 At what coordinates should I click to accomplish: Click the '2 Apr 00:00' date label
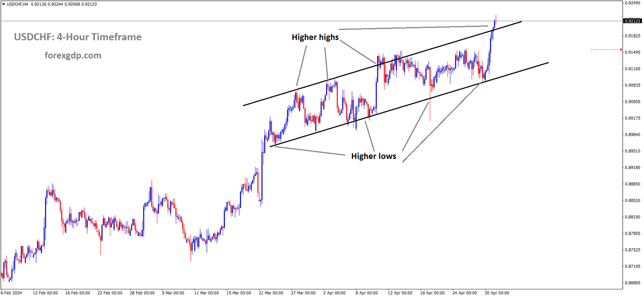point(334,293)
